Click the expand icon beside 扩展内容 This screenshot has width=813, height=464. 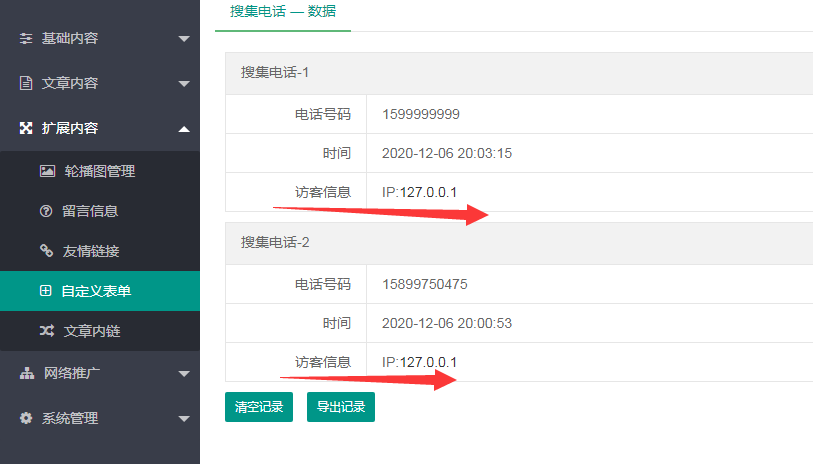click(x=27, y=129)
